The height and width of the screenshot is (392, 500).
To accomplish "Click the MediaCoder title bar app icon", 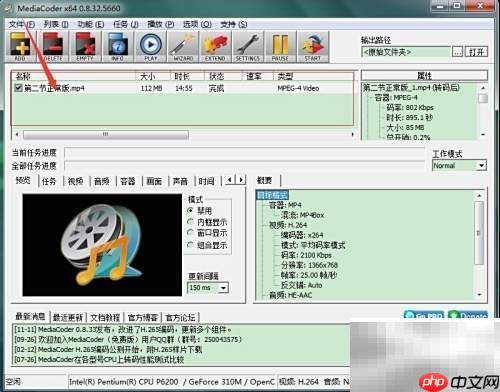I will point(9,8).
